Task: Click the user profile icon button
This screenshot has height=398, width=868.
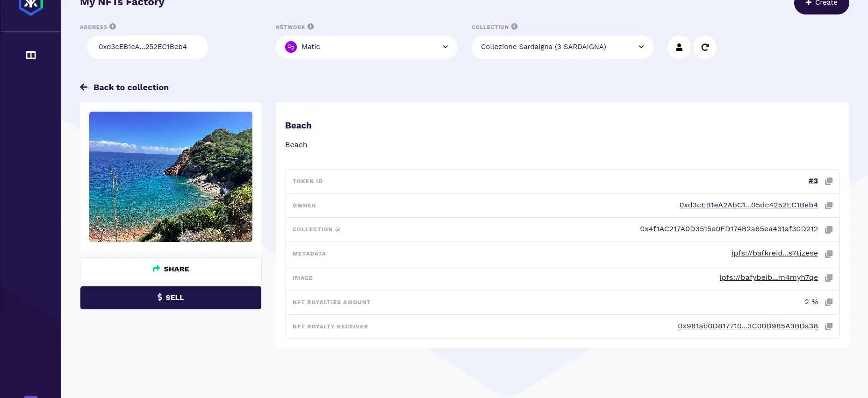Action: click(x=679, y=47)
